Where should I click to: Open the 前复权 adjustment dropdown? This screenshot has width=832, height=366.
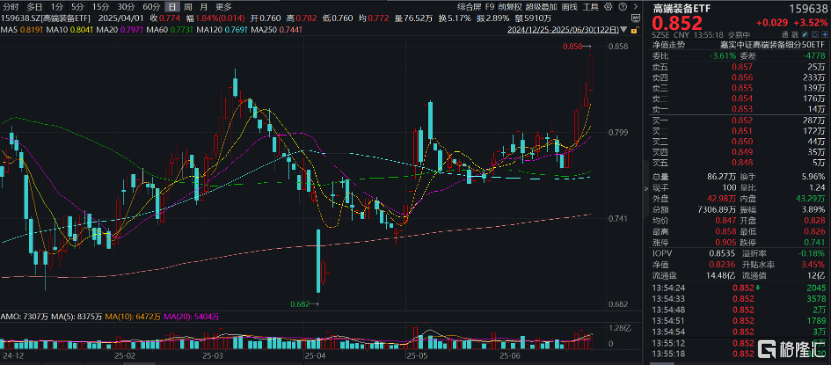click(510, 7)
